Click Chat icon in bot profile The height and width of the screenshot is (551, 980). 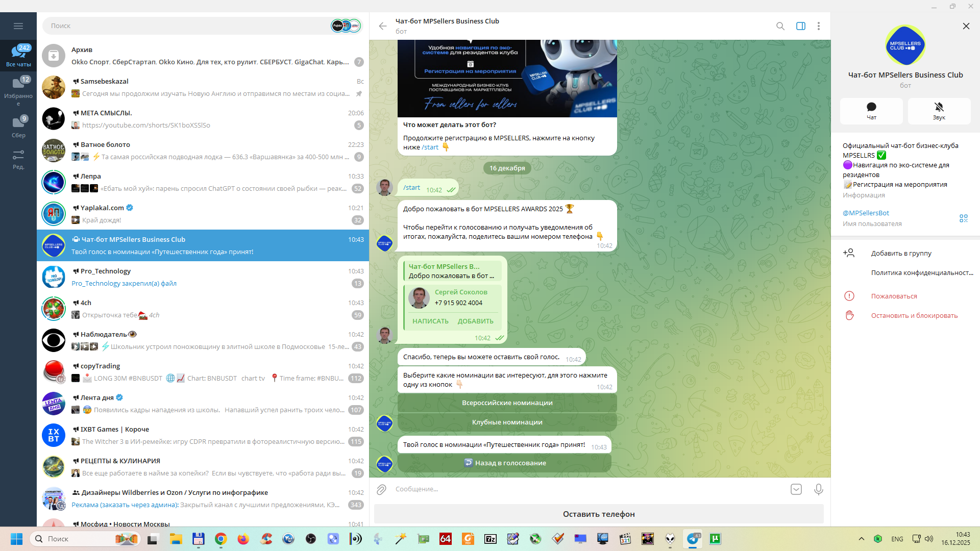point(871,111)
